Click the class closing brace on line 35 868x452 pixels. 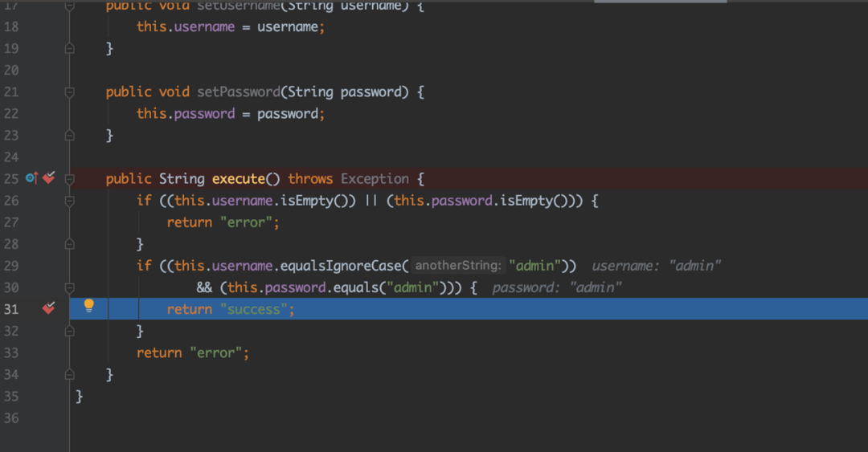pos(79,396)
